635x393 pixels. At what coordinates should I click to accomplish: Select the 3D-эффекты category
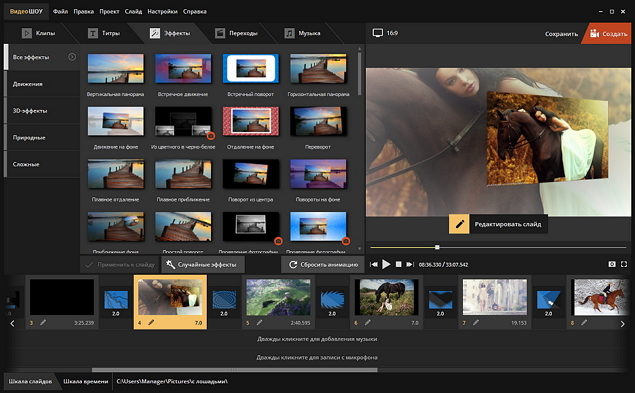(42, 111)
